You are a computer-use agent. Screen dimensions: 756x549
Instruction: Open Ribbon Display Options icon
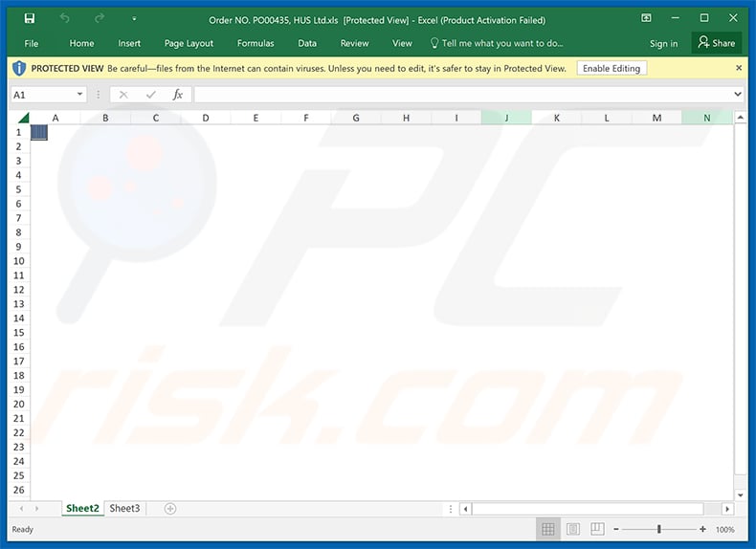646,18
